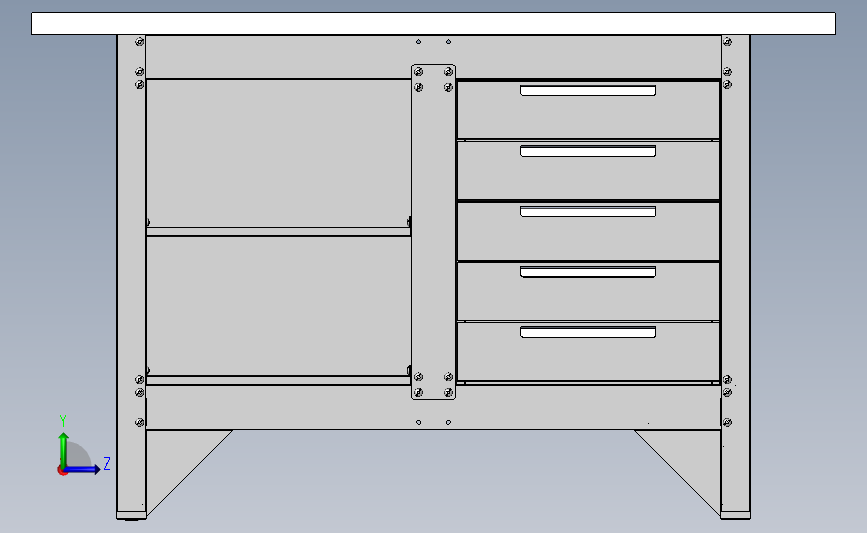
Task: Select the third drawer's handle
Action: pos(588,211)
